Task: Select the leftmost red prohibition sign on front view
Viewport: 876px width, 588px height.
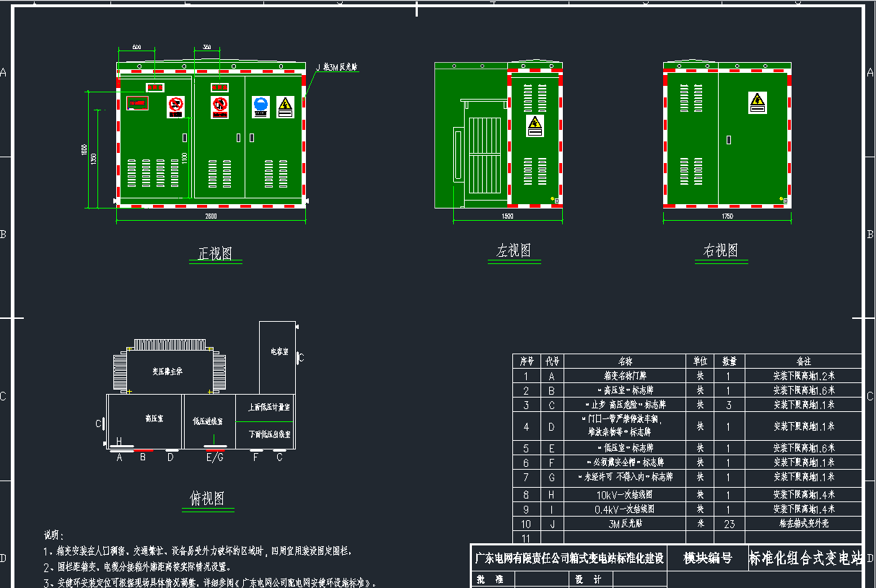Action: pos(176,107)
